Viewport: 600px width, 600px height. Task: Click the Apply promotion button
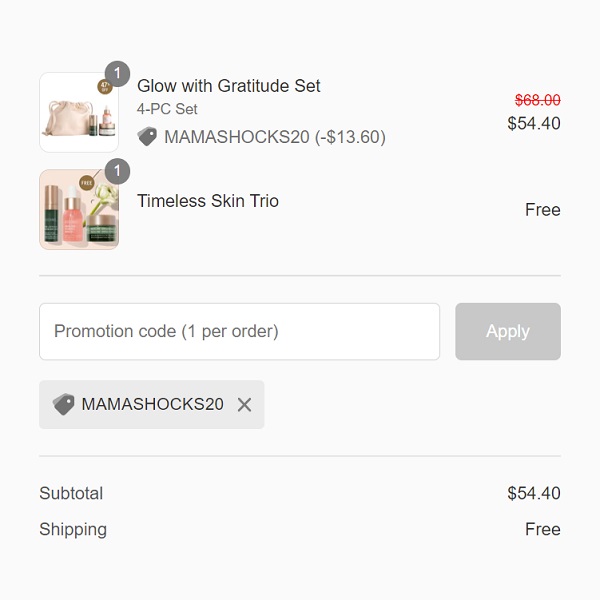coord(507,331)
